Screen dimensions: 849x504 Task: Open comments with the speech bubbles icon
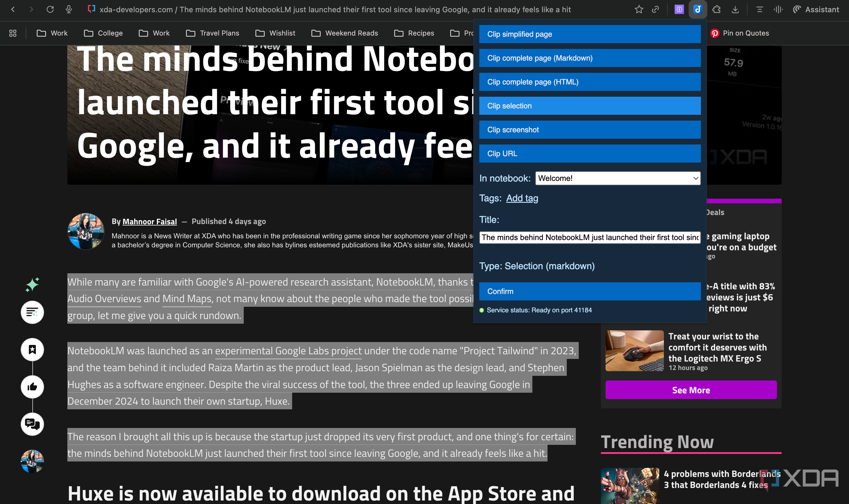[x=32, y=424]
